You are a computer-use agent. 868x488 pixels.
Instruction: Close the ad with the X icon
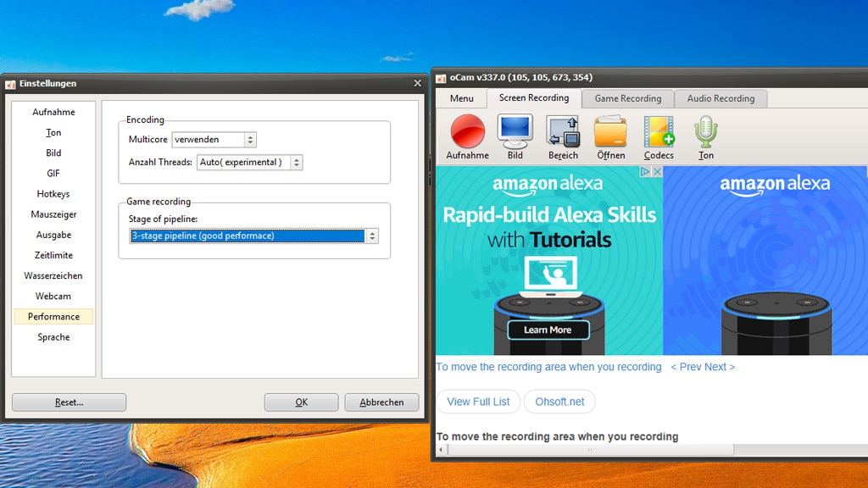click(x=657, y=171)
